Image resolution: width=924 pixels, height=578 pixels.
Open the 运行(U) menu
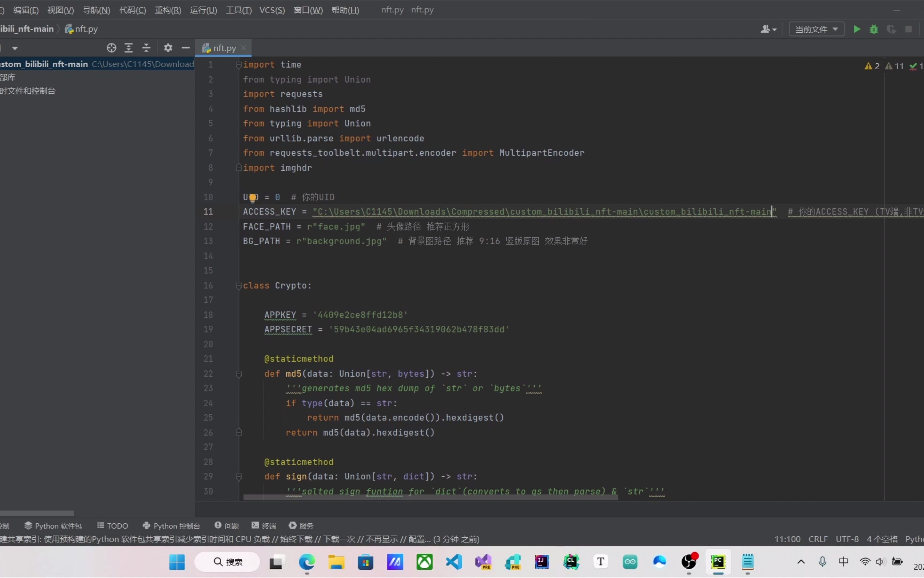(x=203, y=10)
